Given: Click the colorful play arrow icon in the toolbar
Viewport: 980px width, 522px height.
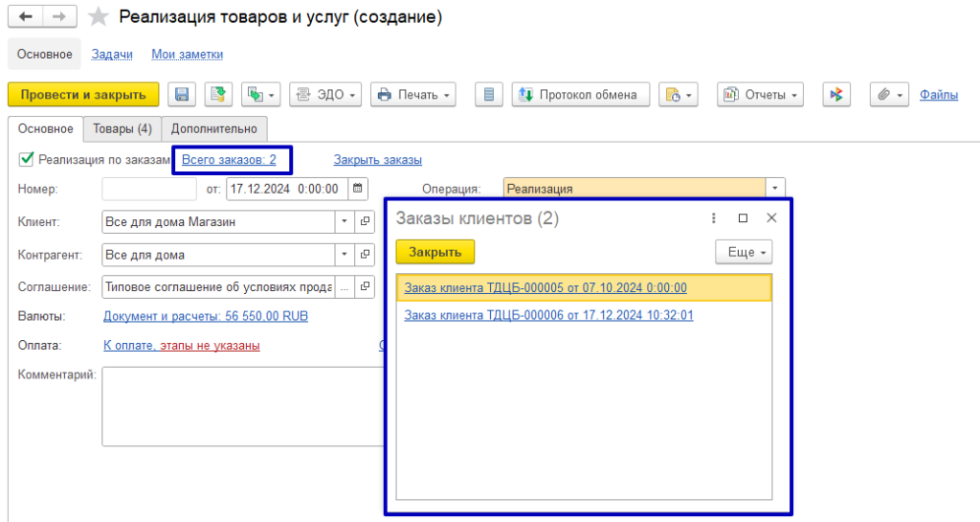Looking at the screenshot, I should 836,95.
